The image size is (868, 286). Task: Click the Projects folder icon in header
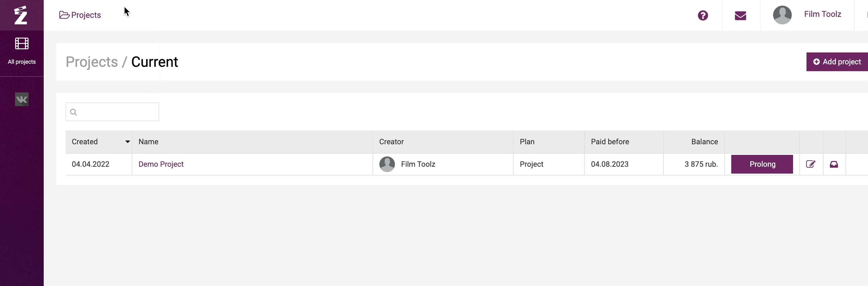pyautogui.click(x=64, y=15)
